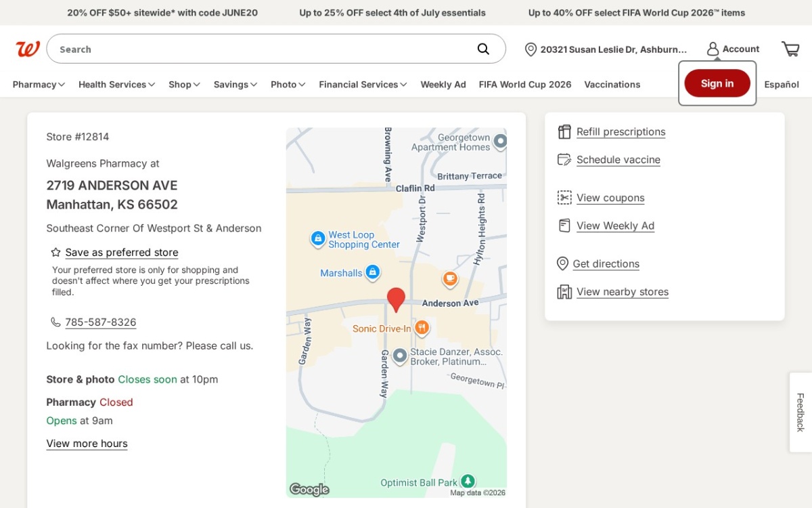Click the star icon beside Save as preferred store
Screen dimensions: 812x508
click(x=56, y=252)
